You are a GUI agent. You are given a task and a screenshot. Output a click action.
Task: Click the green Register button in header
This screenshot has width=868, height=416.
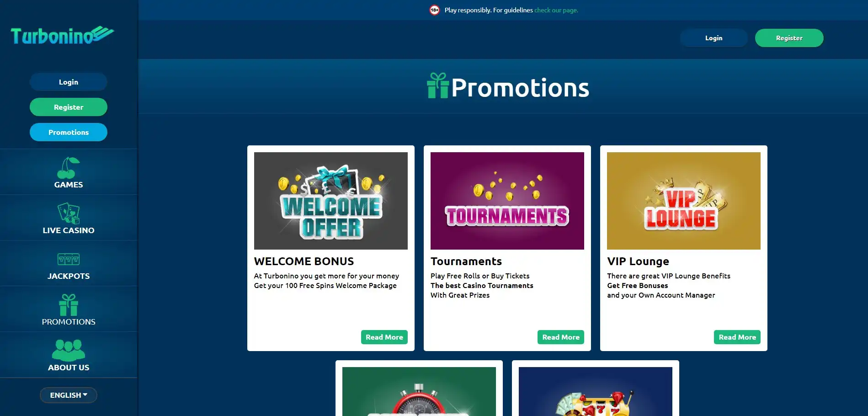click(x=789, y=38)
